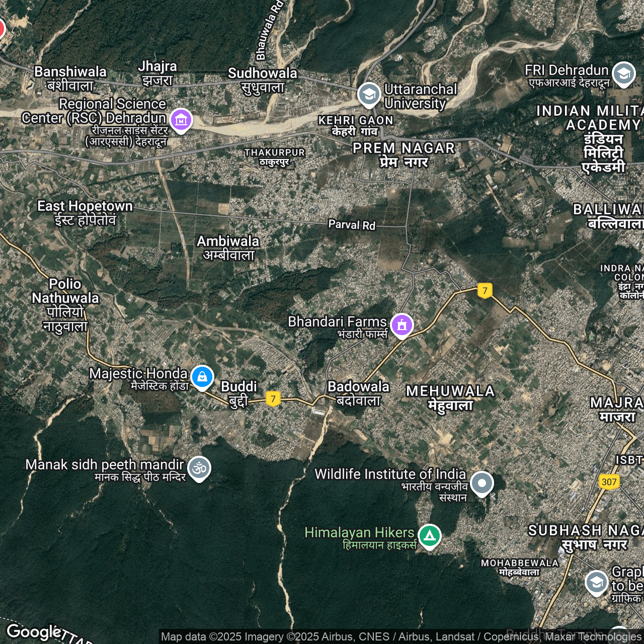This screenshot has height=644, width=644.
Task: Open the Himalayan Hikers green camping marker
Action: [x=430, y=536]
